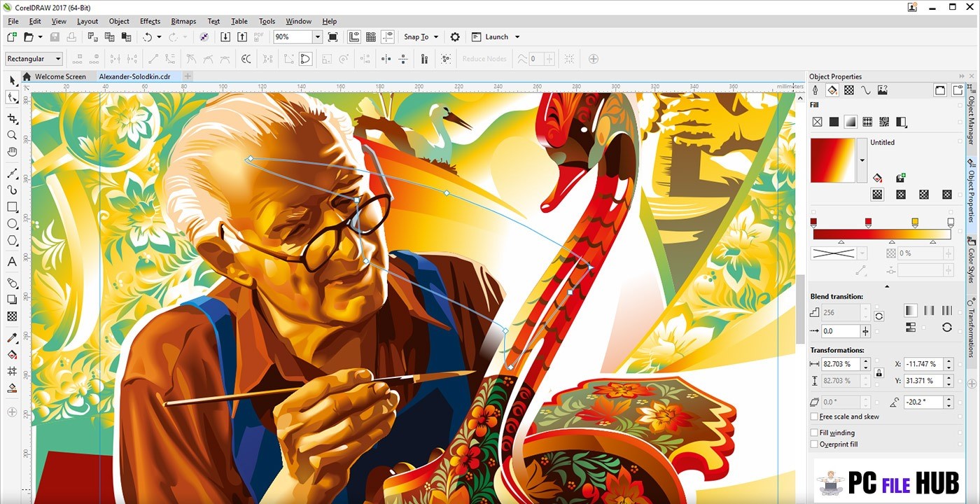This screenshot has width=980, height=504.
Task: Click the fountain fill preview swatch
Action: [833, 160]
